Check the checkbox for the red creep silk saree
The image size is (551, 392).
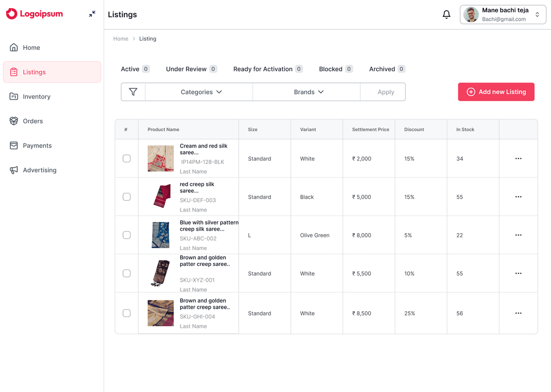(x=127, y=197)
